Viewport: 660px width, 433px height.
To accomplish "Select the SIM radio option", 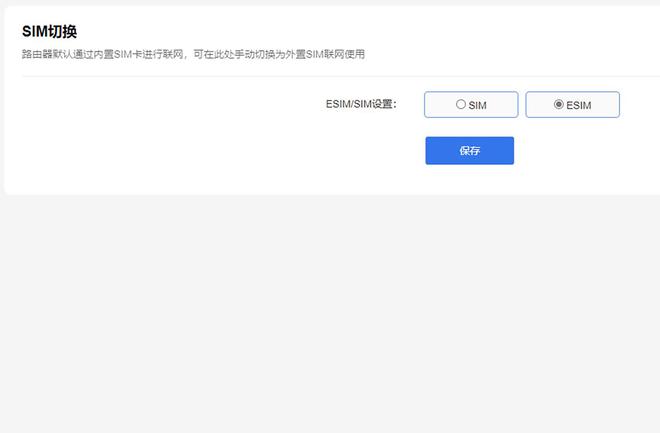I will 471,105.
